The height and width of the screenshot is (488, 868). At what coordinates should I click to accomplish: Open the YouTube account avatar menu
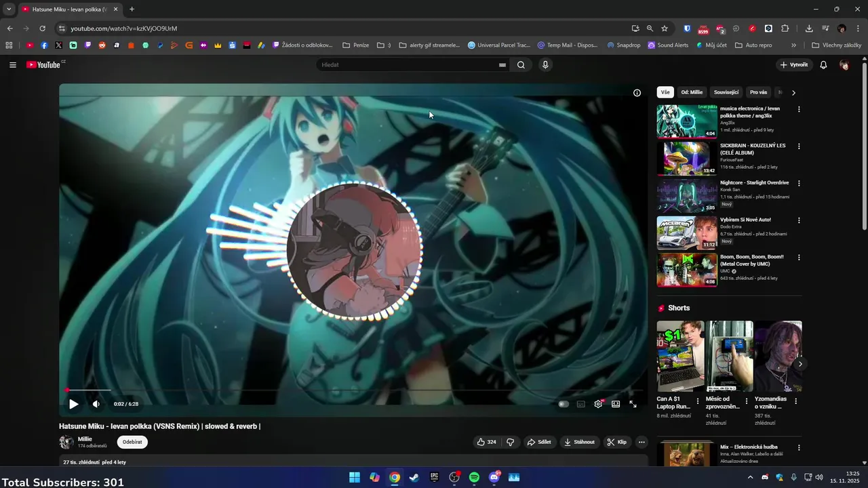pyautogui.click(x=844, y=65)
